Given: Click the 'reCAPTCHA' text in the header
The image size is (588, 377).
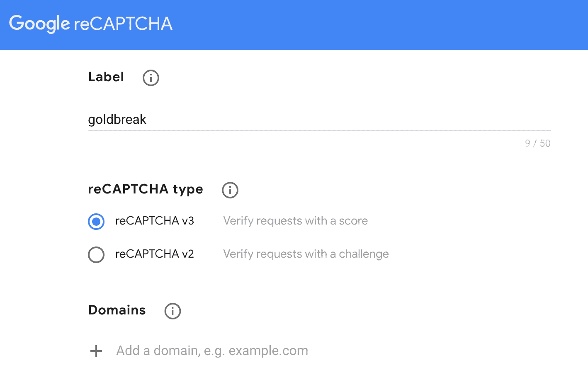Looking at the screenshot, I should point(123,24).
